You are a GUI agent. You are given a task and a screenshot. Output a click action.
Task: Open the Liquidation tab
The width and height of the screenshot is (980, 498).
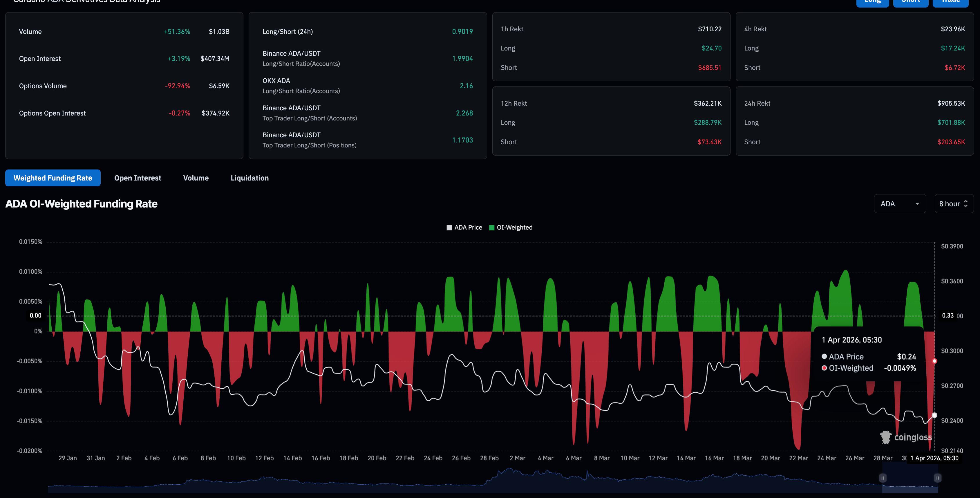pos(249,178)
